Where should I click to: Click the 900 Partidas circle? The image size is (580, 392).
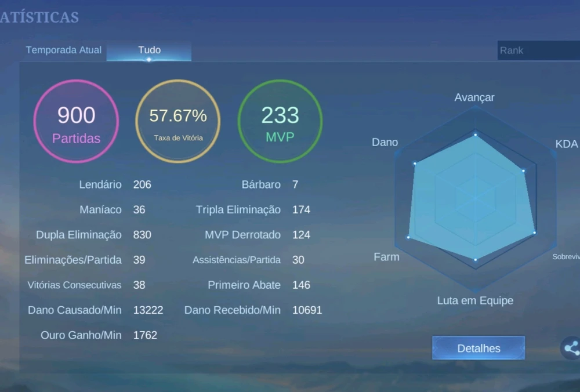pyautogui.click(x=76, y=122)
